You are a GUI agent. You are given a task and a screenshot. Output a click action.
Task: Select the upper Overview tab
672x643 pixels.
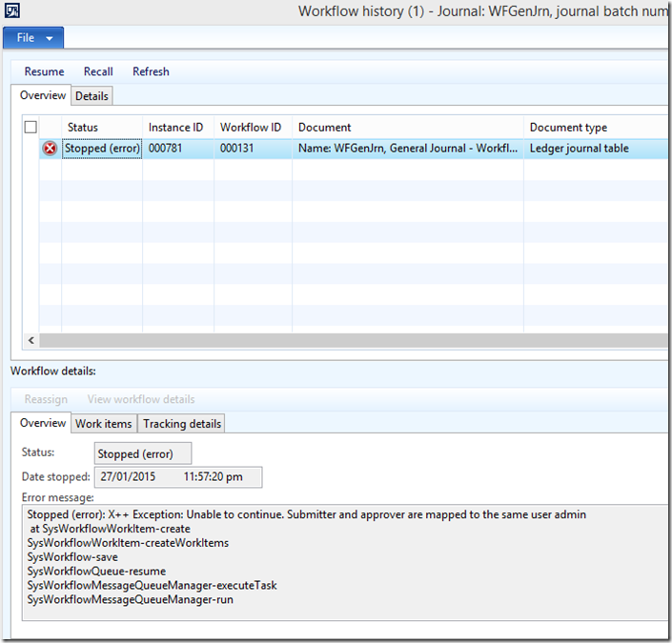point(43,96)
